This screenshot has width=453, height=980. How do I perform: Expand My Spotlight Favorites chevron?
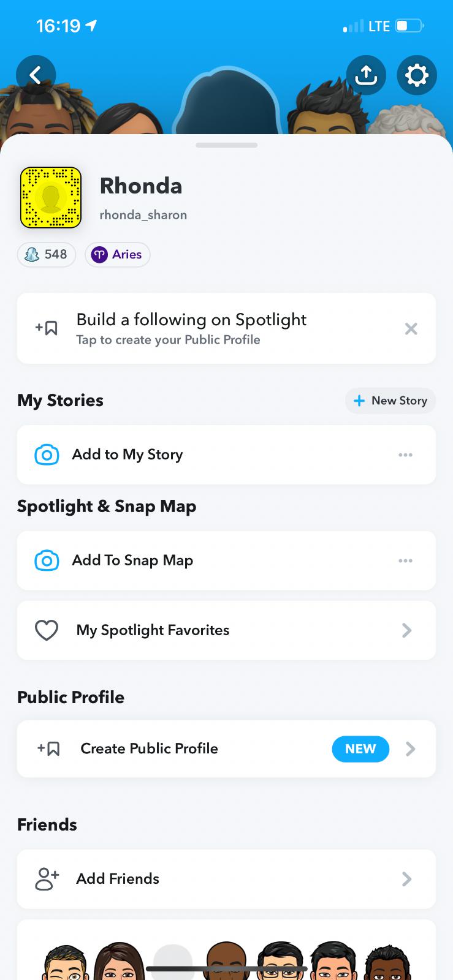406,630
